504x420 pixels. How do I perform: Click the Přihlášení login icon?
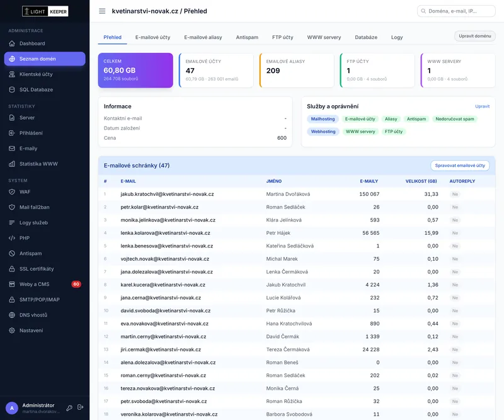pyautogui.click(x=12, y=133)
